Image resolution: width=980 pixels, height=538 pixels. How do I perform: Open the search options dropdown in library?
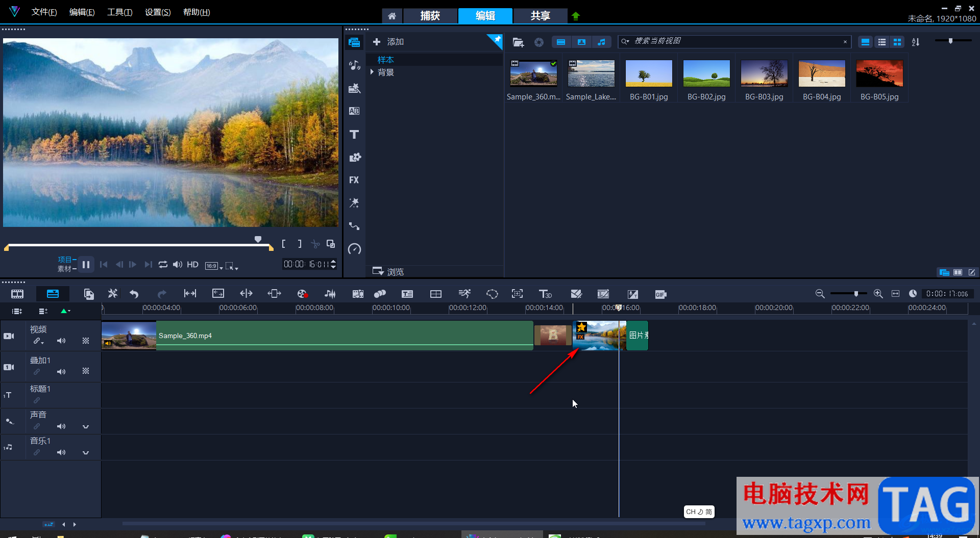(x=625, y=41)
